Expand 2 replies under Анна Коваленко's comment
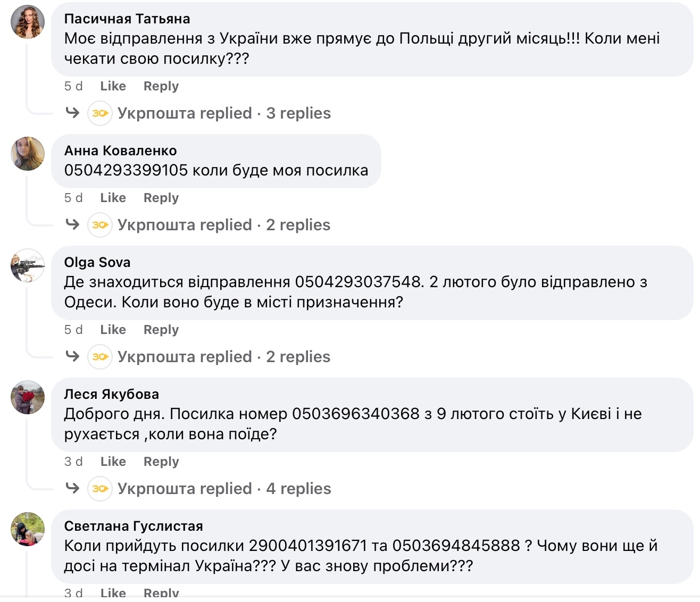700x602 pixels. click(298, 225)
